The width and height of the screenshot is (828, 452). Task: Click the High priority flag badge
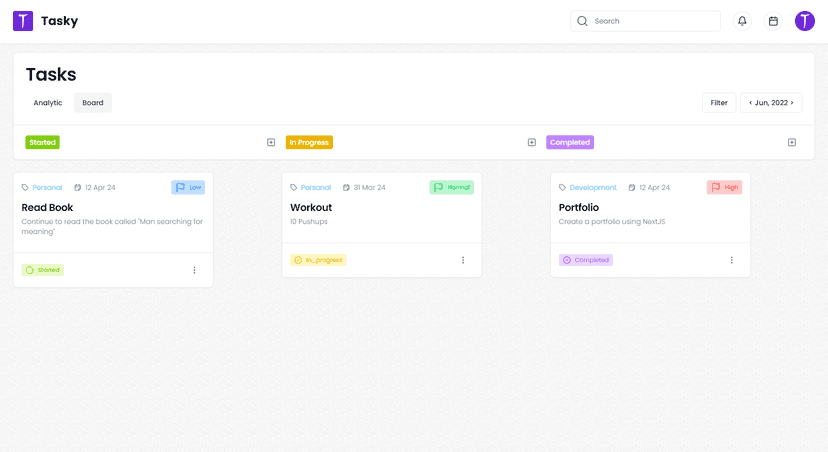point(724,187)
